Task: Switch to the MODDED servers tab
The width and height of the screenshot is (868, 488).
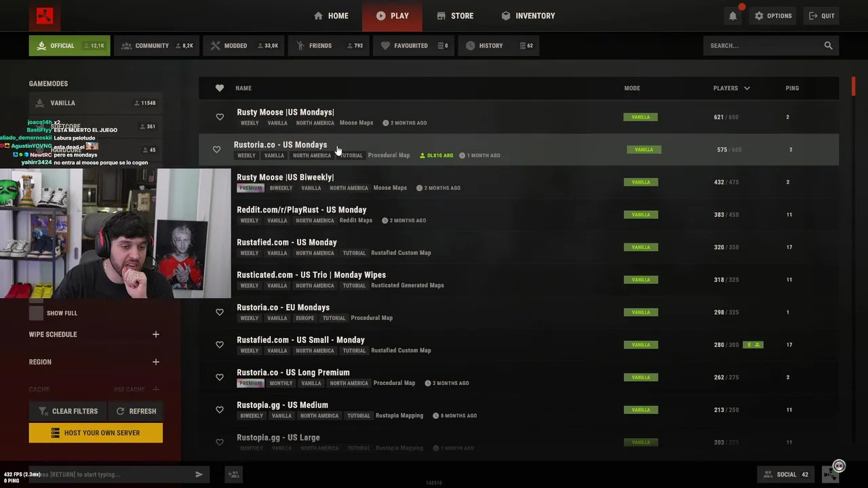Action: [243, 45]
